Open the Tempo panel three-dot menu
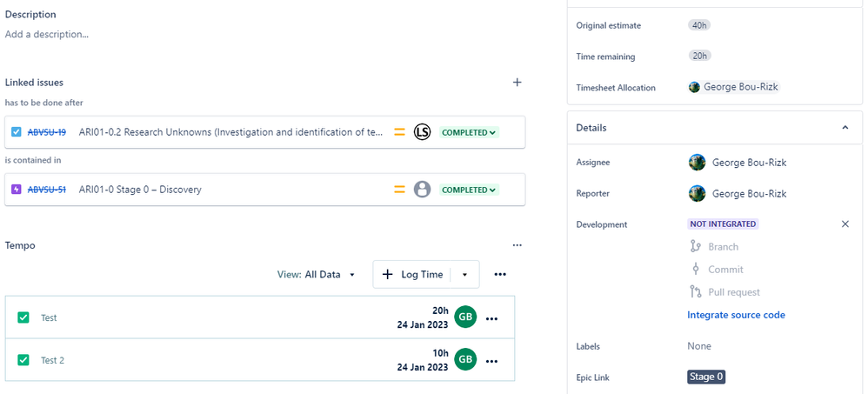The height and width of the screenshot is (394, 868). (517, 246)
